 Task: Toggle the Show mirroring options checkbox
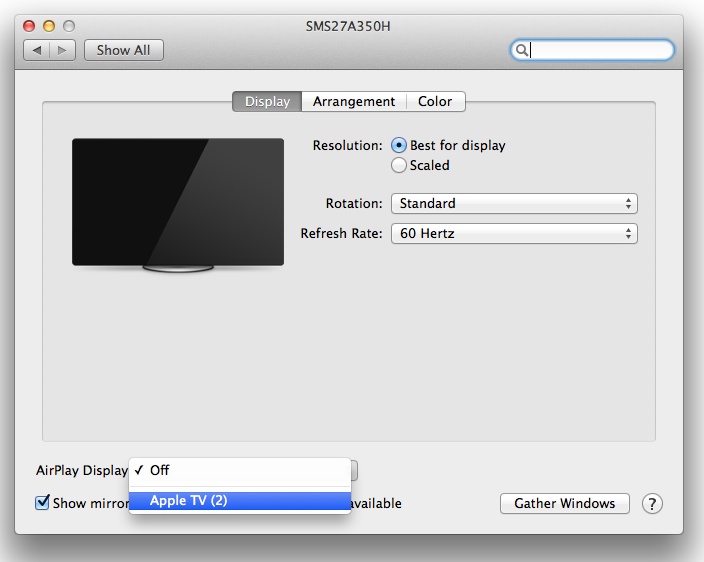click(x=42, y=503)
